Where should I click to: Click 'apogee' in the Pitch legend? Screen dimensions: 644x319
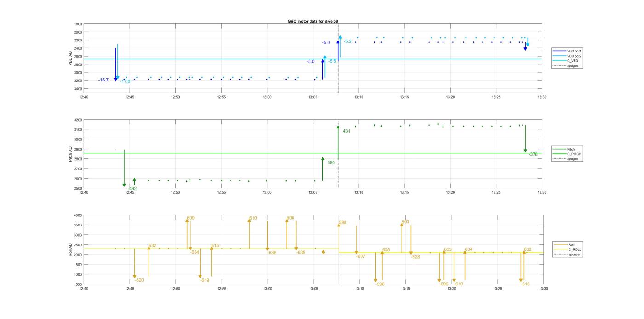573,159
